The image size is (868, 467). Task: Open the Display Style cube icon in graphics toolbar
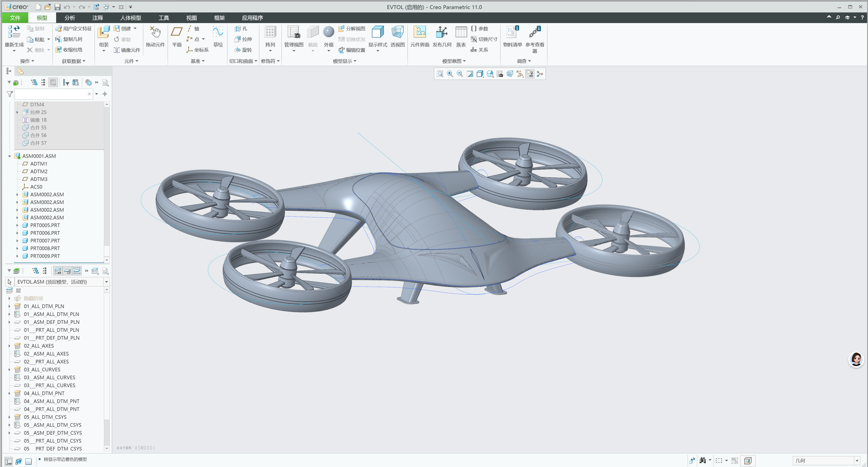pyautogui.click(x=480, y=74)
